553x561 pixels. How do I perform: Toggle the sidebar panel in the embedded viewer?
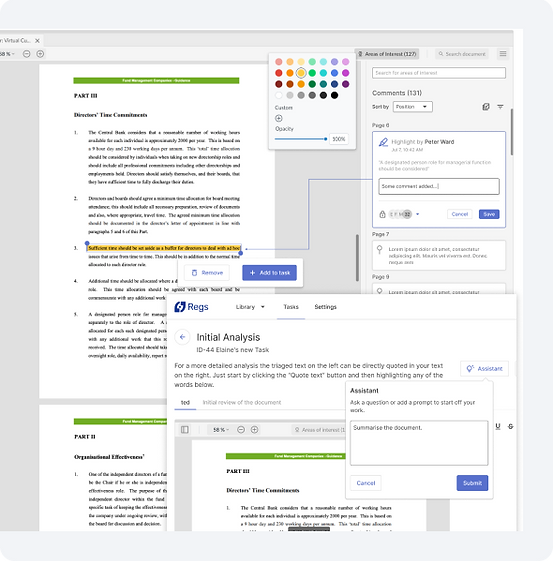coord(185,430)
